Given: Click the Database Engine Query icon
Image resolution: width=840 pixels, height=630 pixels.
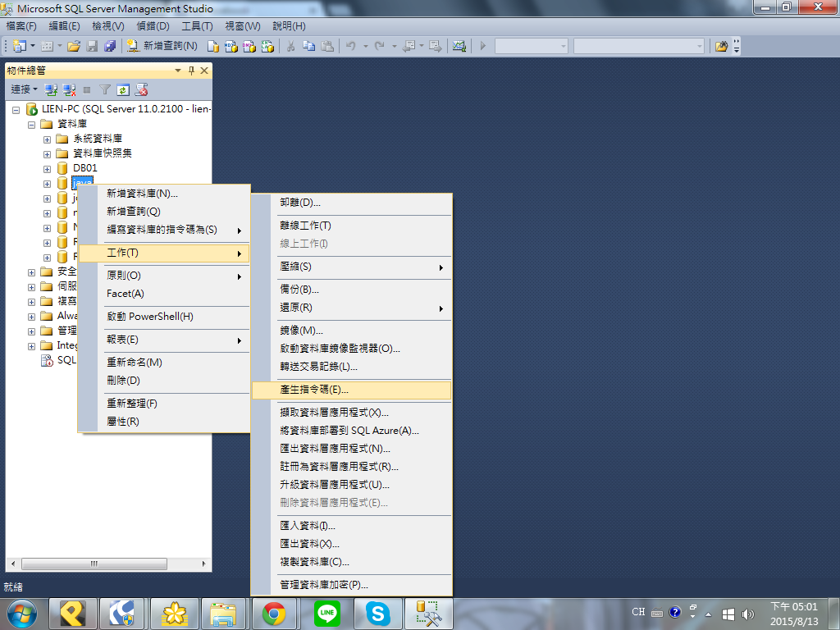Looking at the screenshot, I should point(213,47).
